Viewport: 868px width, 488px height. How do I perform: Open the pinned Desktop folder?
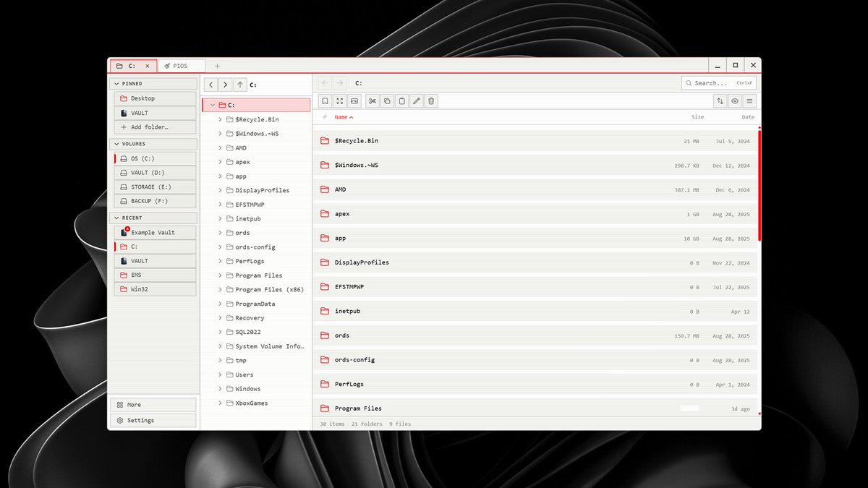tap(153, 98)
